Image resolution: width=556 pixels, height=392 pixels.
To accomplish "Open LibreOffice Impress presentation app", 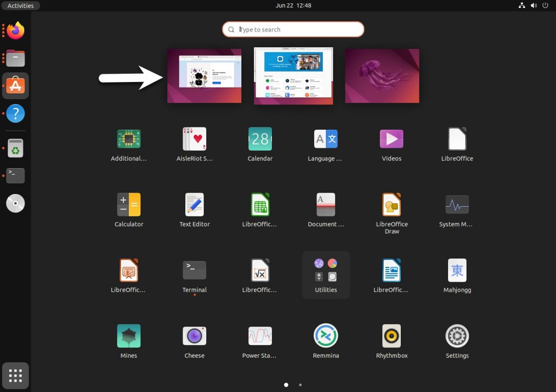I will point(129,276).
